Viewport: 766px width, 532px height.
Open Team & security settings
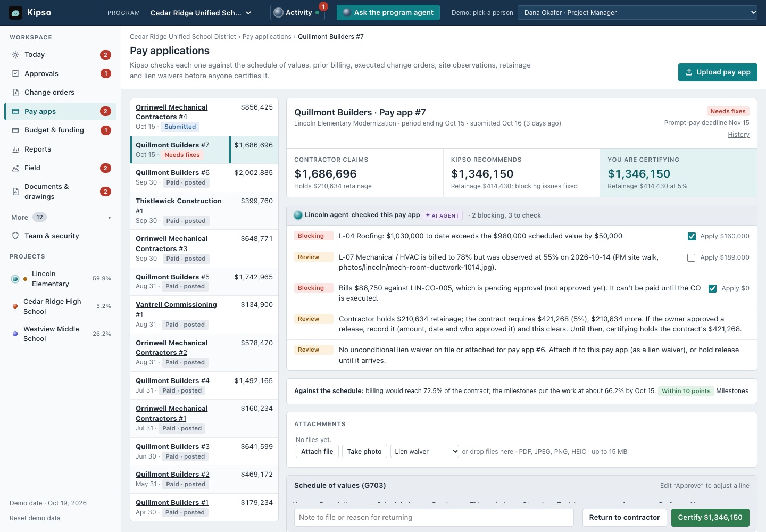click(60, 236)
